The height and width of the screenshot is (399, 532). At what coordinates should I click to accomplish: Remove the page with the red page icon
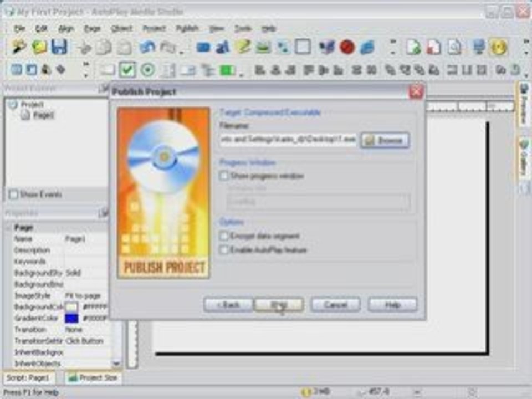433,47
